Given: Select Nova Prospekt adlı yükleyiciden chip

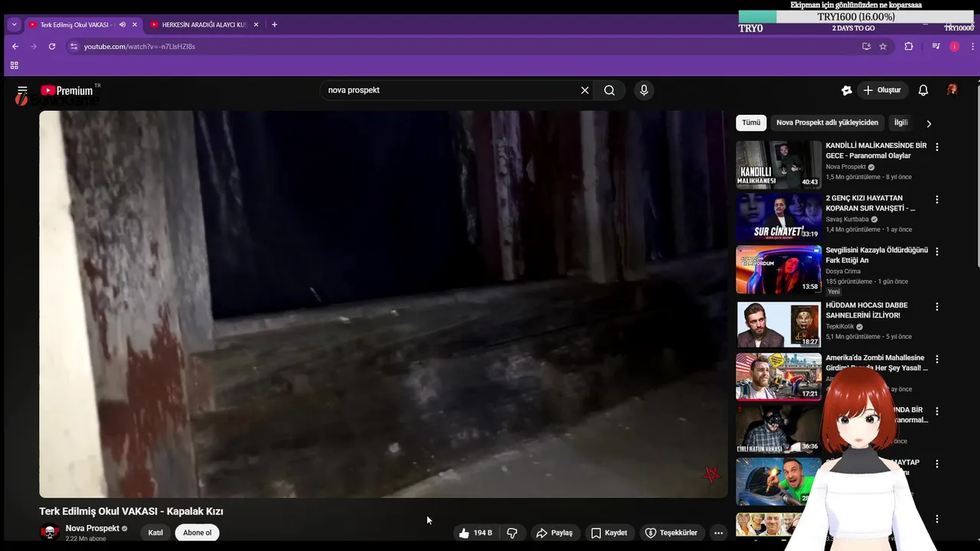Looking at the screenshot, I should click(827, 122).
